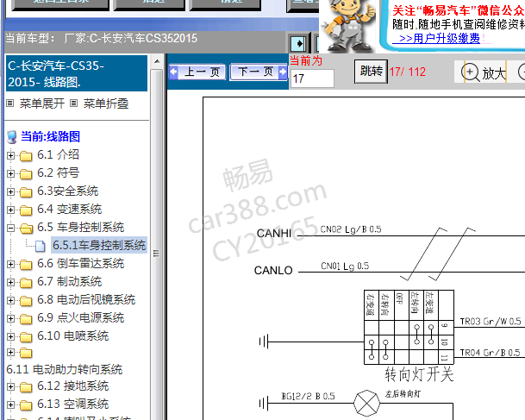Expand the 6.6 倒车雷达系统 tree node

click(x=10, y=264)
